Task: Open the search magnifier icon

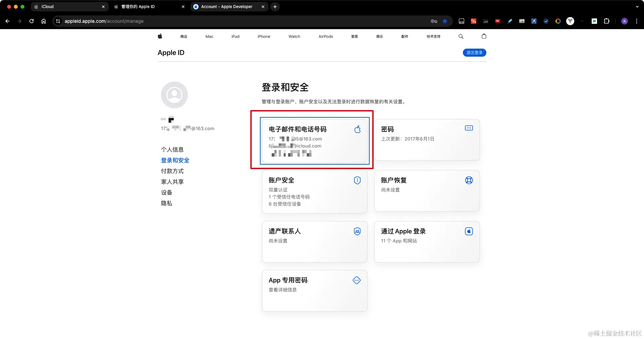Action: tap(461, 36)
